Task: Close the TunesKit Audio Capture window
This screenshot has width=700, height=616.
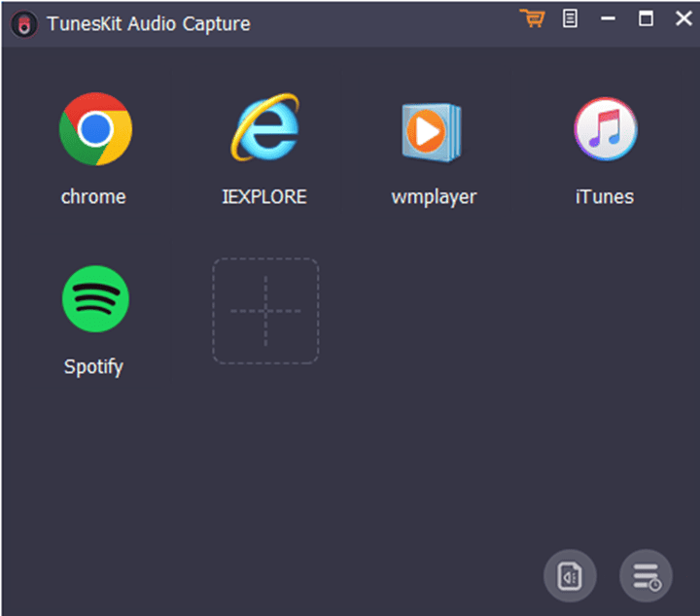Action: click(682, 18)
